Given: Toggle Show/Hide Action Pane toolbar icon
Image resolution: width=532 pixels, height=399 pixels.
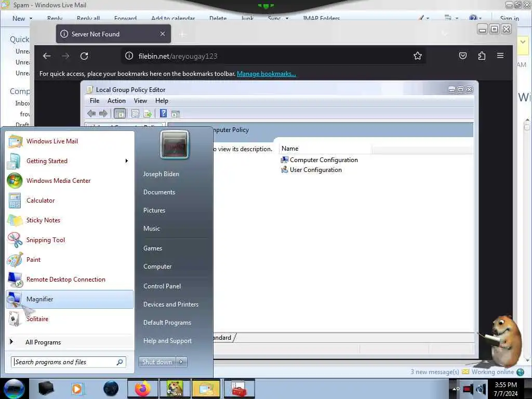Looking at the screenshot, I should click(176, 114).
